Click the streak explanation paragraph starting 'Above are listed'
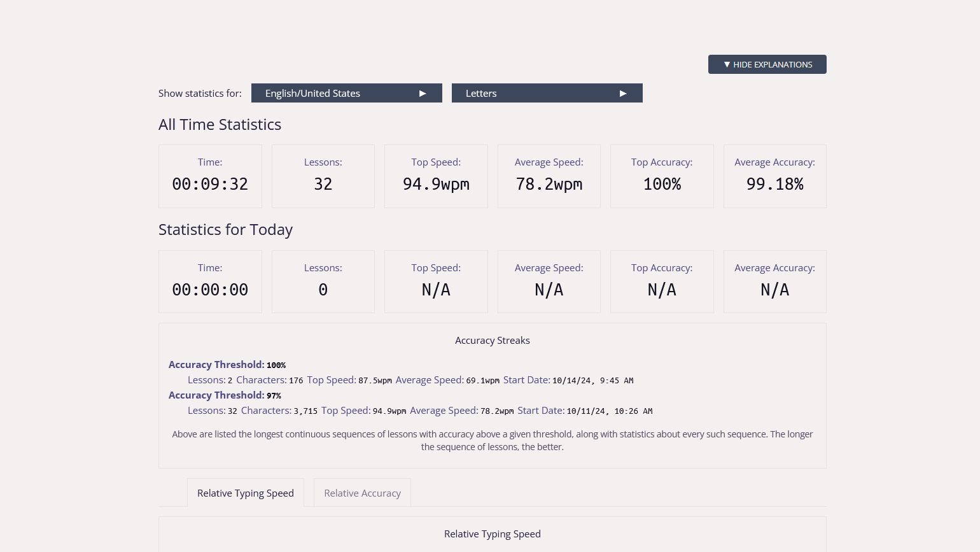Screen dimensions: 980x552 (493, 441)
